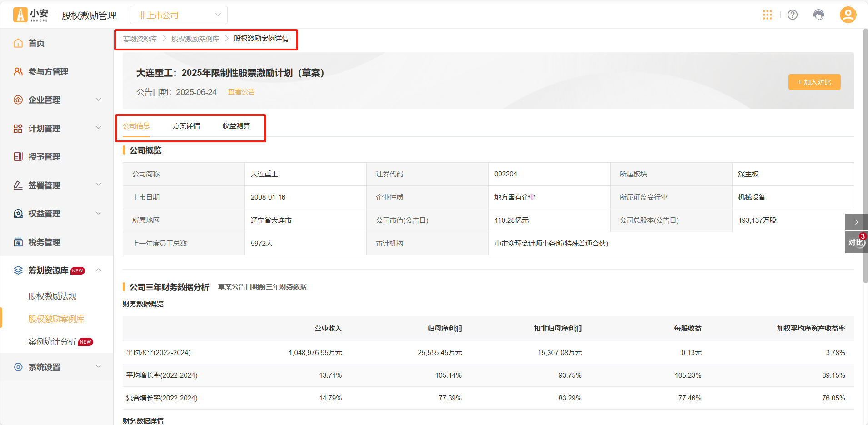Expand the 权益管理 menu chevron
Image resolution: width=868 pixels, height=425 pixels.
click(99, 213)
